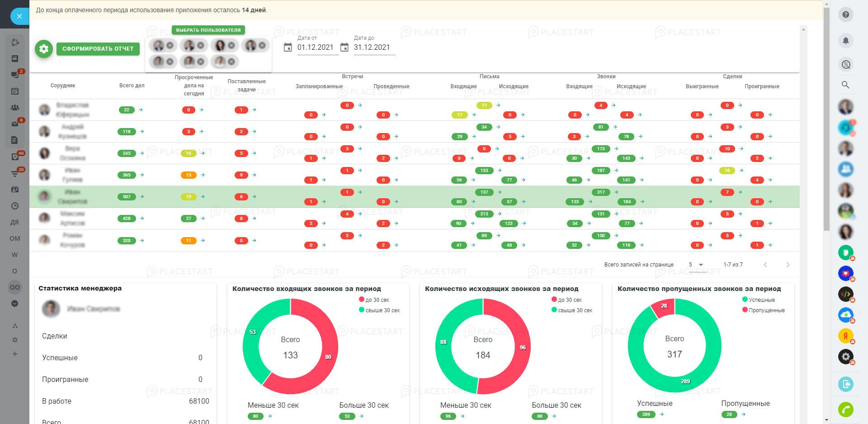The width and height of the screenshot is (868, 424).
Task: Click 'Сформировать отчет' button
Action: 98,49
